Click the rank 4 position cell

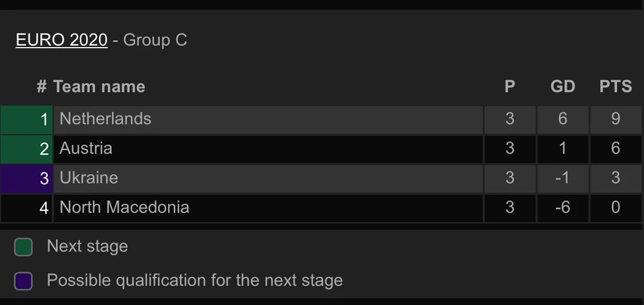coord(26,208)
